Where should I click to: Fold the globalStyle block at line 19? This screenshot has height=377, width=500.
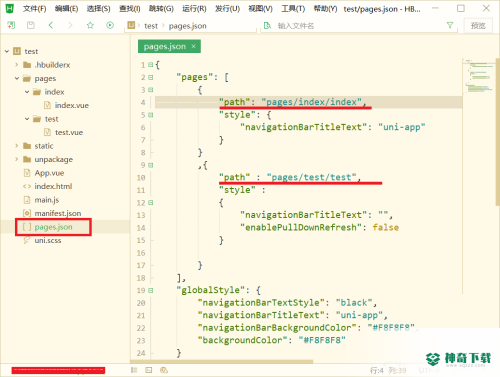pos(151,290)
